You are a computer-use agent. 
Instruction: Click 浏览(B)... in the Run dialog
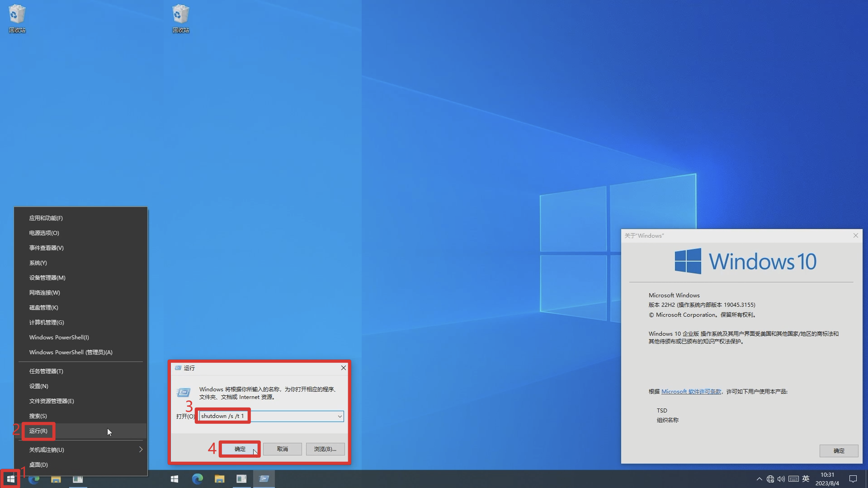coord(325,449)
